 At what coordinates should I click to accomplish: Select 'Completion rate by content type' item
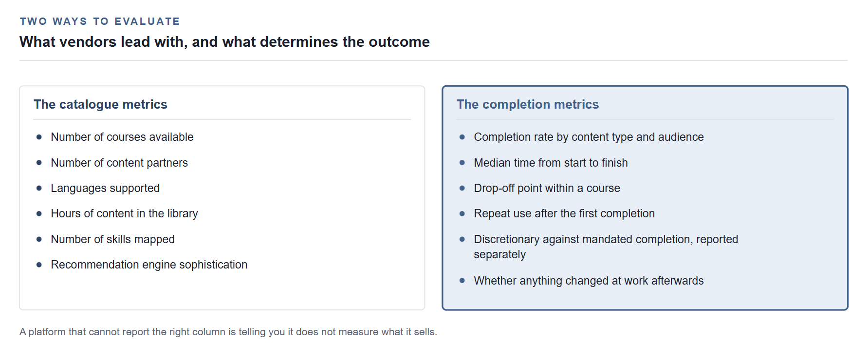(589, 137)
